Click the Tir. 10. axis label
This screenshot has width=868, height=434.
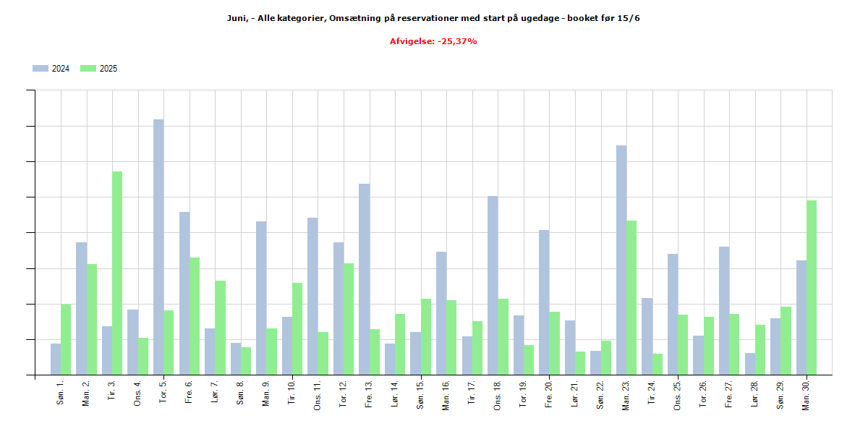click(292, 392)
